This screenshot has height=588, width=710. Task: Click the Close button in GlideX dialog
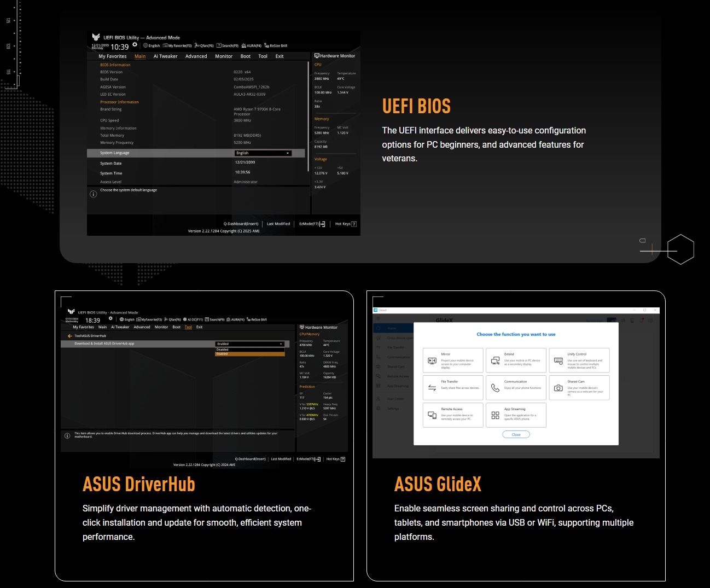point(516,434)
